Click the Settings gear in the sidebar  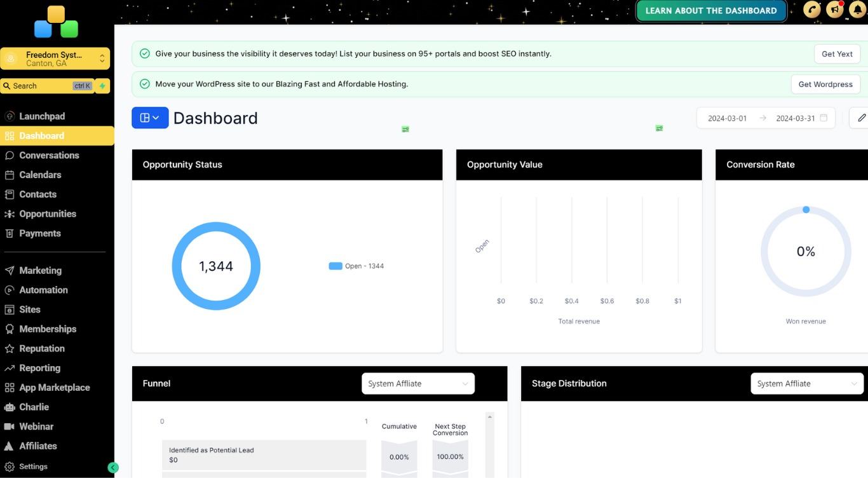9,466
